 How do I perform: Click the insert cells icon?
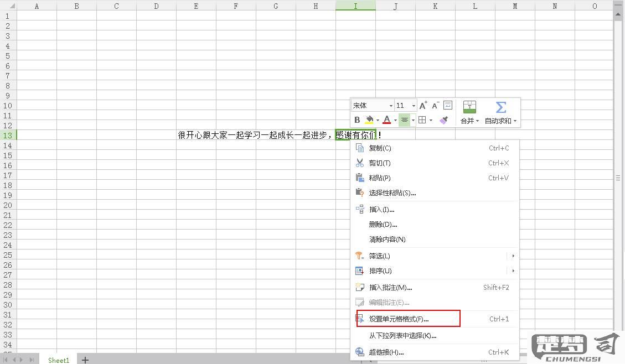359,209
